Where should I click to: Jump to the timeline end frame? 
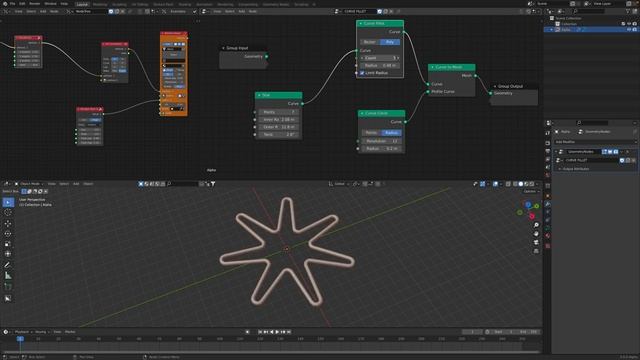tap(289, 332)
